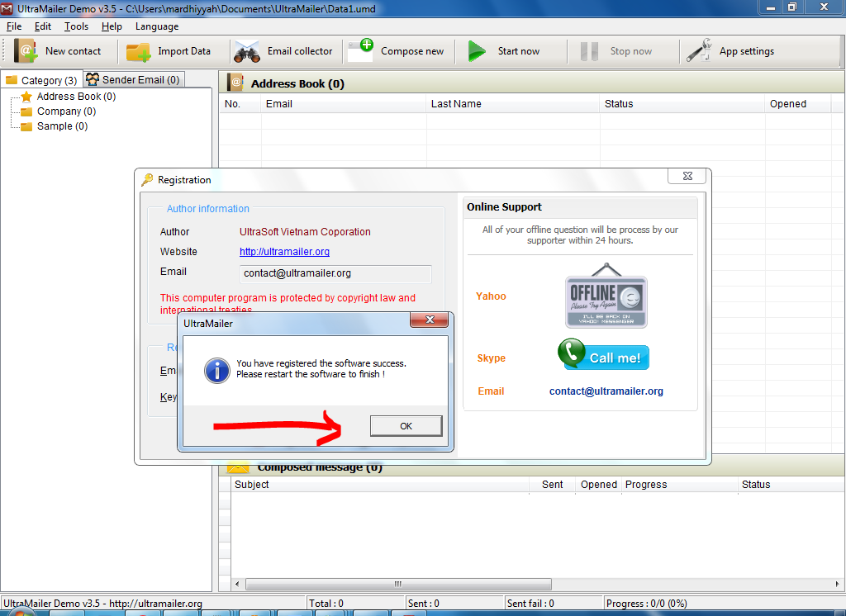Open the http://ultramailer.org website link
Viewport: 846px width, 616px height.
[x=284, y=252]
